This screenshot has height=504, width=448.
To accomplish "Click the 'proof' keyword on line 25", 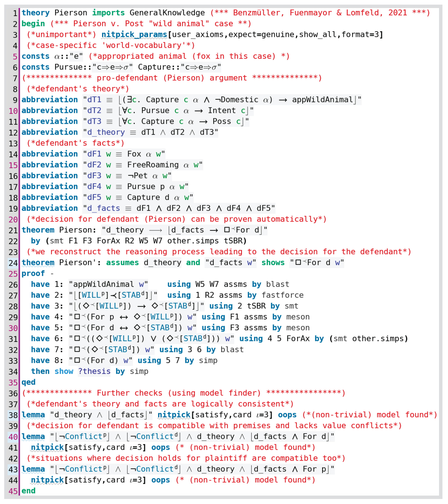I will (x=33, y=274).
